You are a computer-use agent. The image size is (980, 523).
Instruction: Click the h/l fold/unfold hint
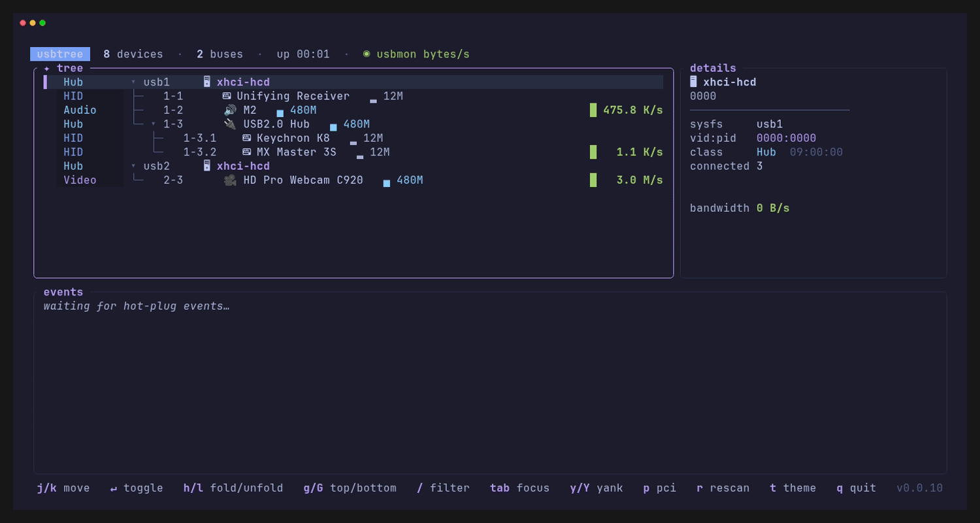click(x=233, y=488)
